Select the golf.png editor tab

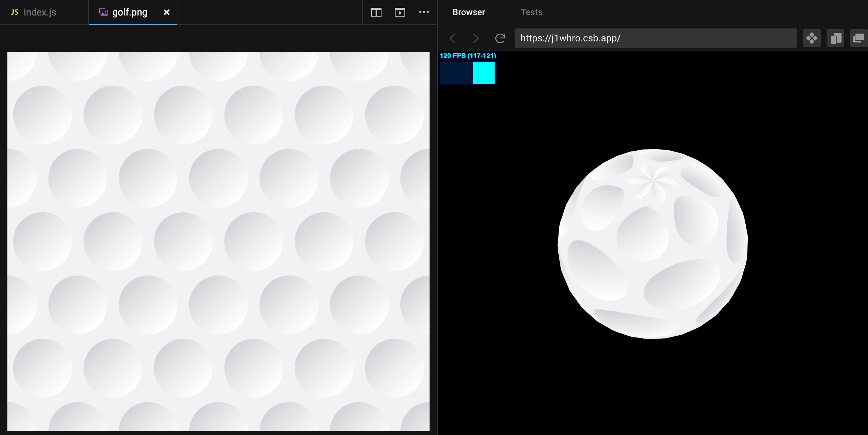point(129,12)
